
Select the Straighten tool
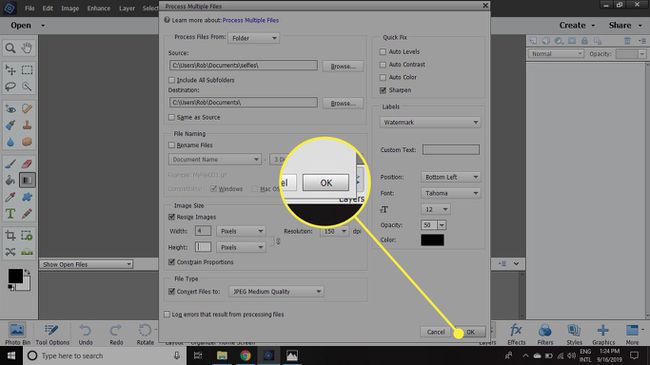[27, 252]
